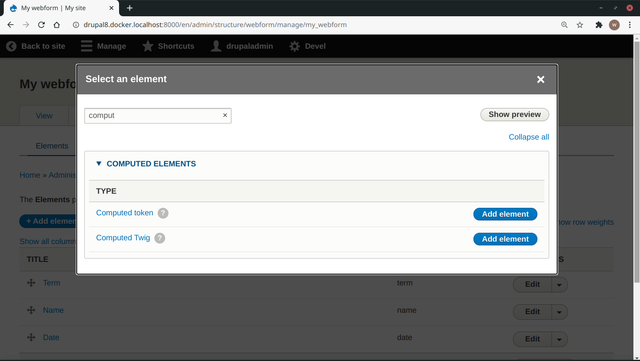The image size is (640, 361).
Task: Open the Shortcuts toolbar menu
Action: tap(168, 46)
